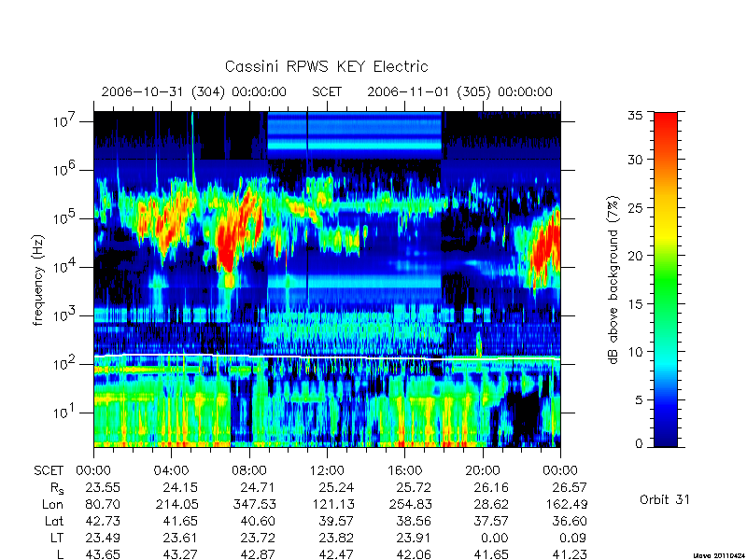This screenshot has width=747, height=560.
Task: Click the 20 value on color scale
Action: pos(635,256)
